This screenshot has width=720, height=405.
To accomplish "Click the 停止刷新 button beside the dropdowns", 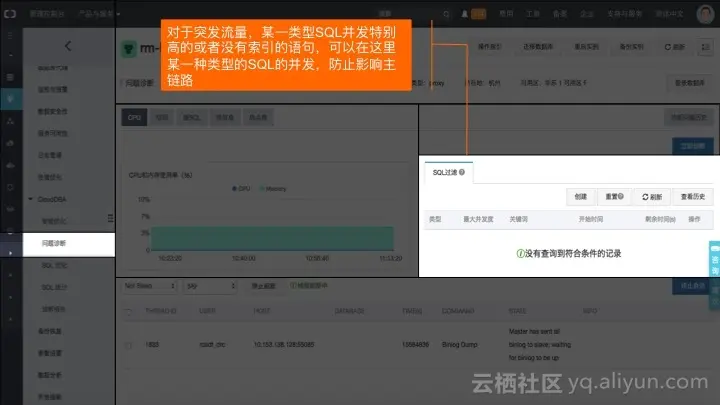I will point(263,286).
